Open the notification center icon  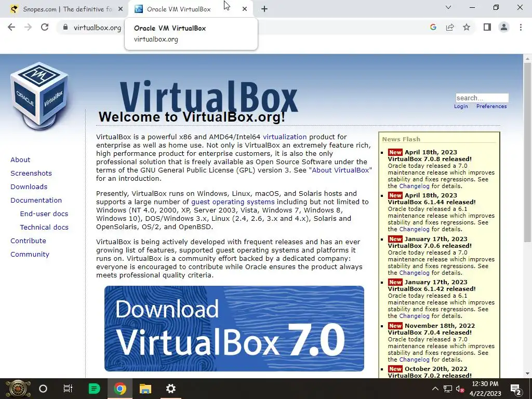coord(516,389)
